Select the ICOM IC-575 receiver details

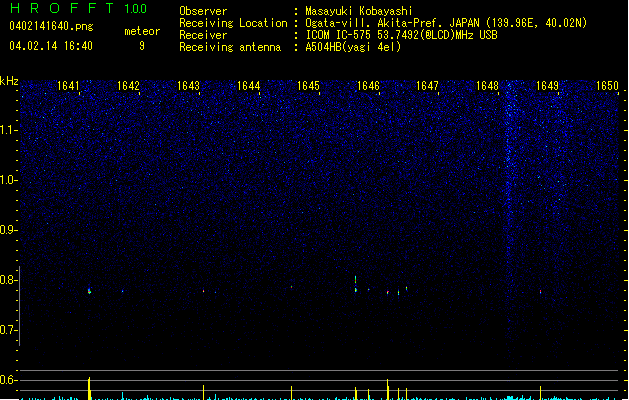[401, 35]
